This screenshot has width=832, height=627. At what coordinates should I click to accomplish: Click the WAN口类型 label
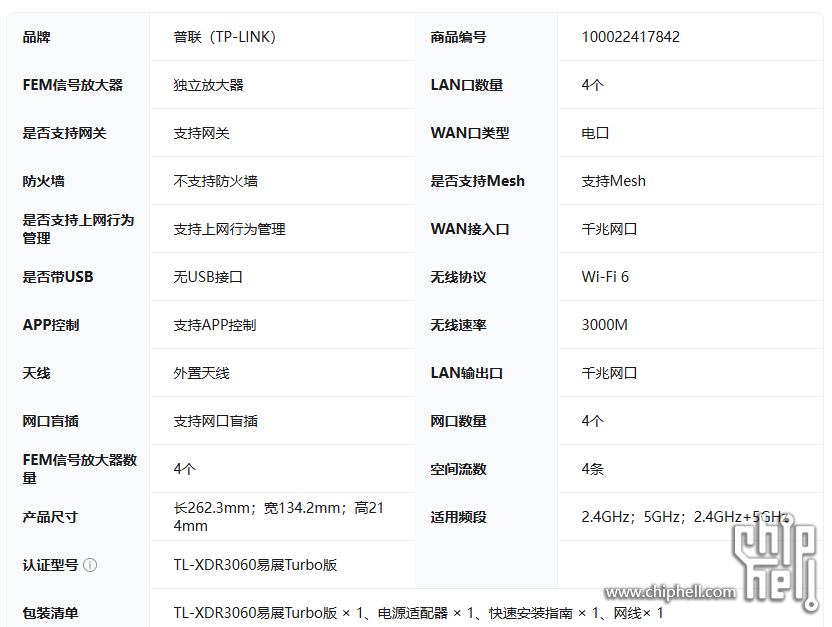[470, 133]
